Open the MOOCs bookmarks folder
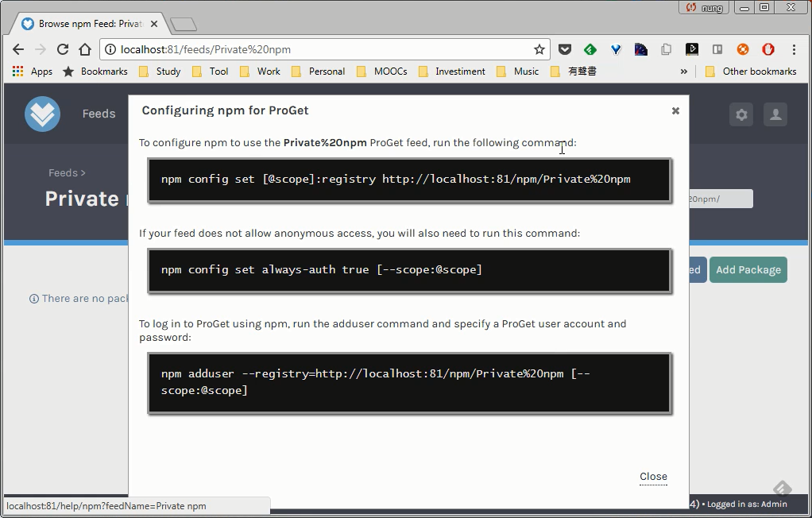Screen dimensions: 812x518 coord(381,72)
